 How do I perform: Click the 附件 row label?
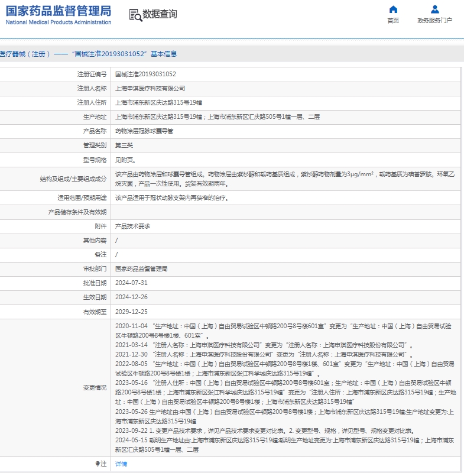pos(100,226)
